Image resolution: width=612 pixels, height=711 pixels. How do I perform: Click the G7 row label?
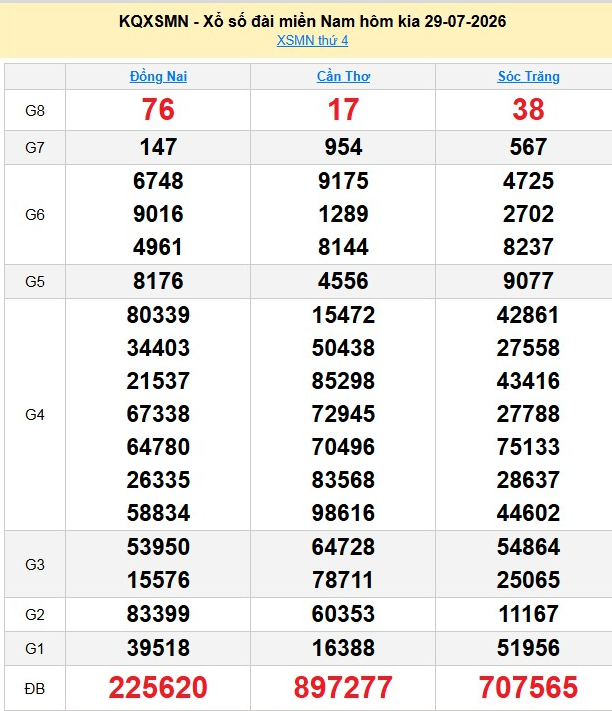[x=35, y=147]
